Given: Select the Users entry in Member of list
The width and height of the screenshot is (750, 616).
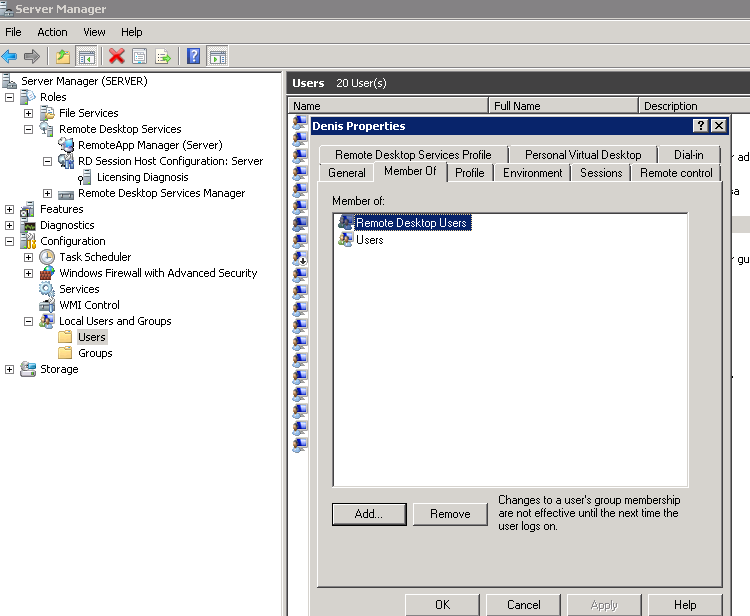Looking at the screenshot, I should (x=370, y=240).
